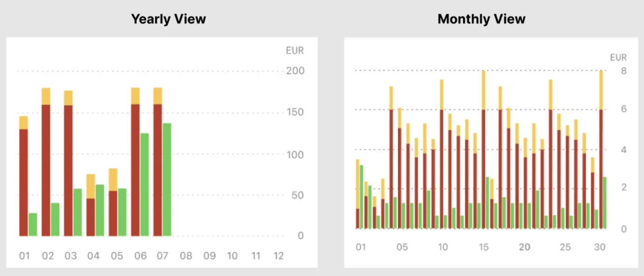Click month label "03" in Yearly View
This screenshot has height=276, width=644.
point(70,256)
